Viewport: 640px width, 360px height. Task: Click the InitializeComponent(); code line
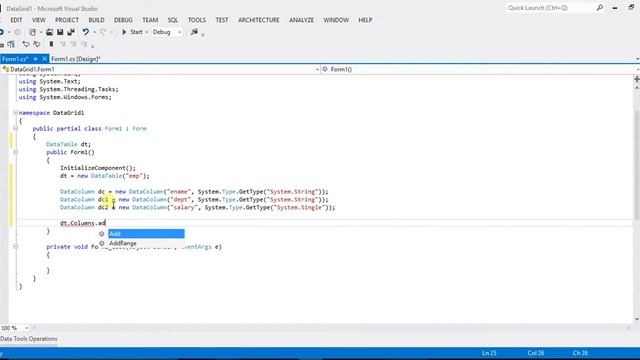98,168
